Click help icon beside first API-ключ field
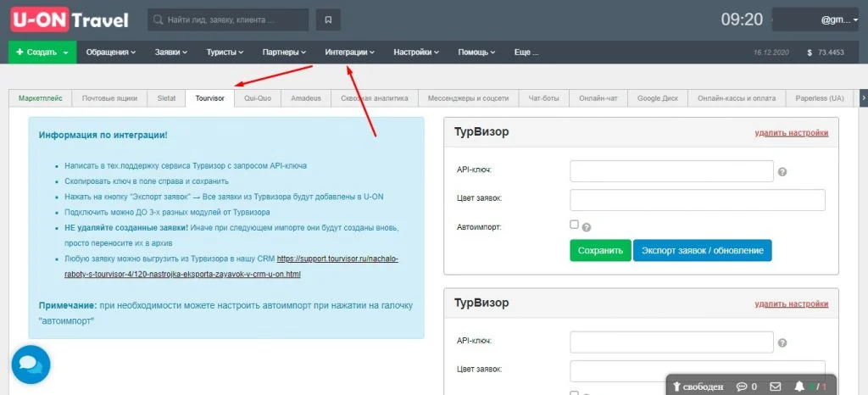Viewport: 868px width, 395px height. (x=782, y=172)
